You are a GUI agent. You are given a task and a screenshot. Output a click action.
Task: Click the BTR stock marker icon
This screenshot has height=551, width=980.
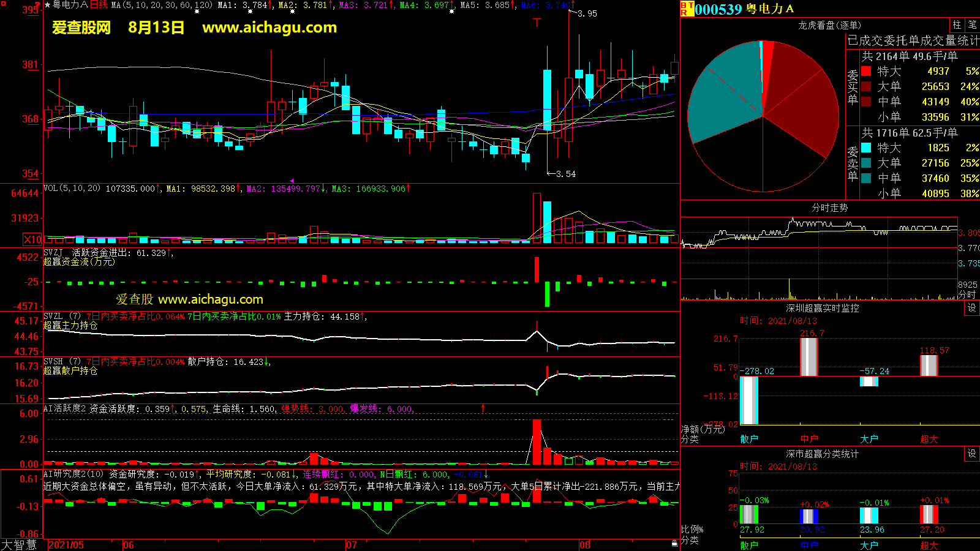686,9
